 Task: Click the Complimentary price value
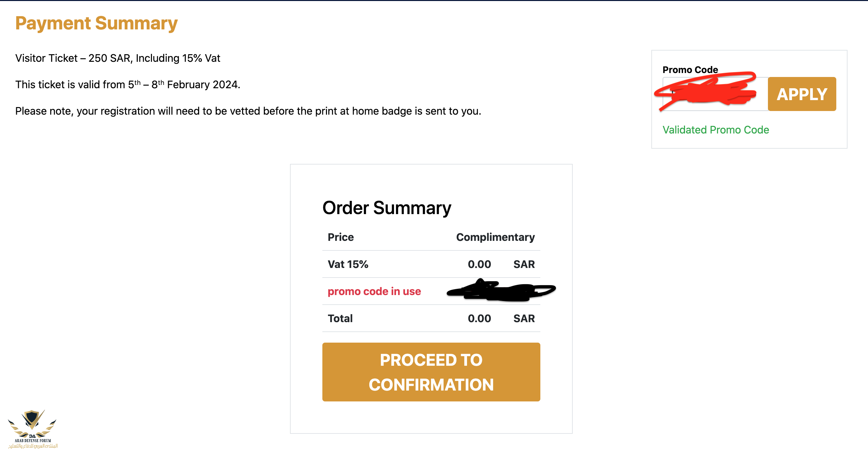(x=495, y=237)
